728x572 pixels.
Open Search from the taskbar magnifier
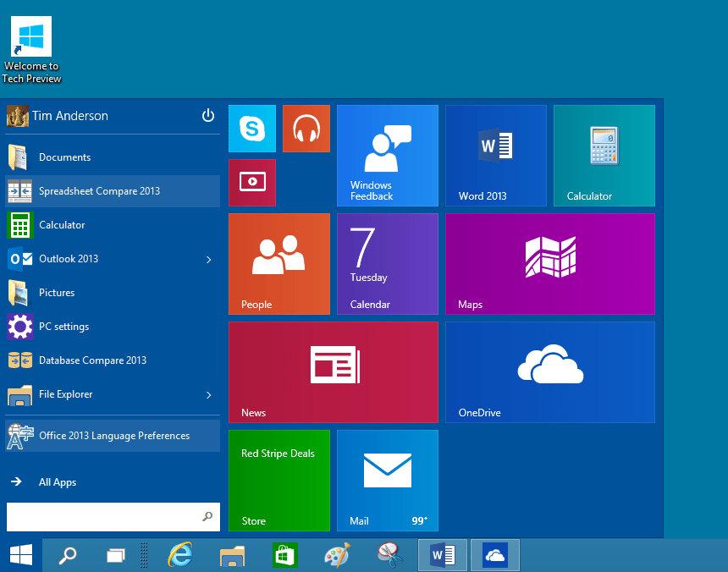point(68,555)
